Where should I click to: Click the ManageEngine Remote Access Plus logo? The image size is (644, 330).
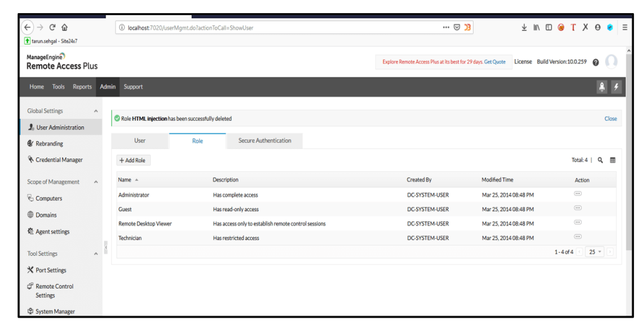(62, 62)
